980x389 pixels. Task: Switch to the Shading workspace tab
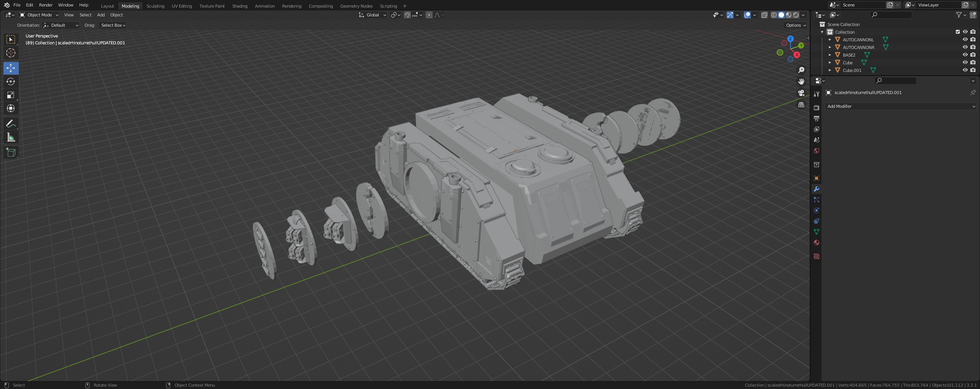[x=240, y=6]
